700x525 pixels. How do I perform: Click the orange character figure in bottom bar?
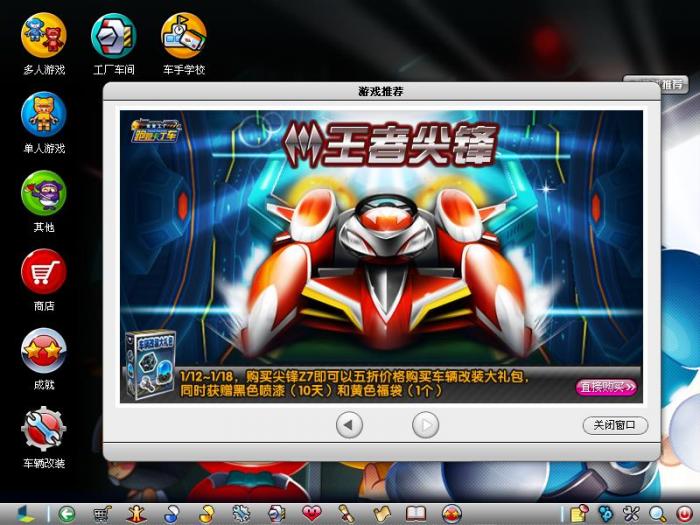coord(136,514)
